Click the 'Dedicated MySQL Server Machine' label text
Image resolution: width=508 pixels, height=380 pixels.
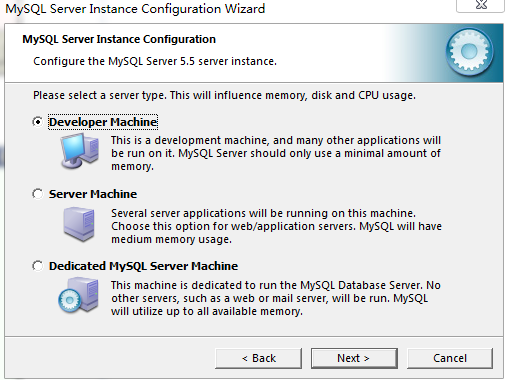(x=143, y=266)
